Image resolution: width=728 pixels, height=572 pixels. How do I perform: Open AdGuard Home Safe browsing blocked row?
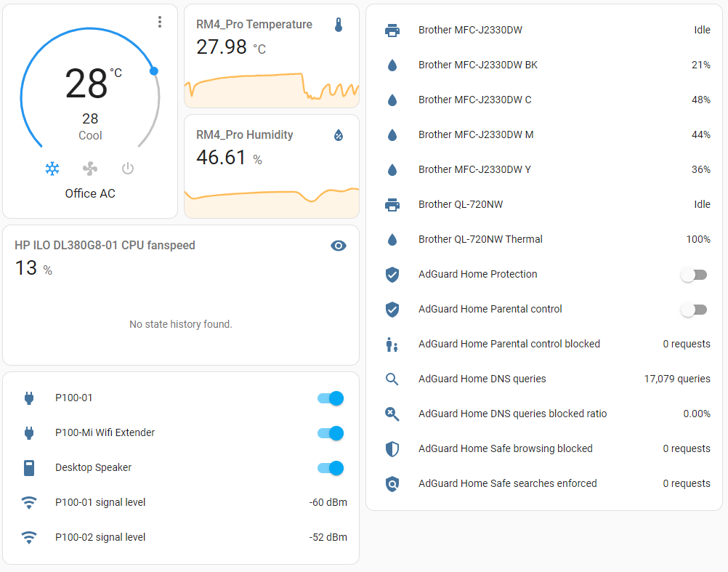point(505,448)
